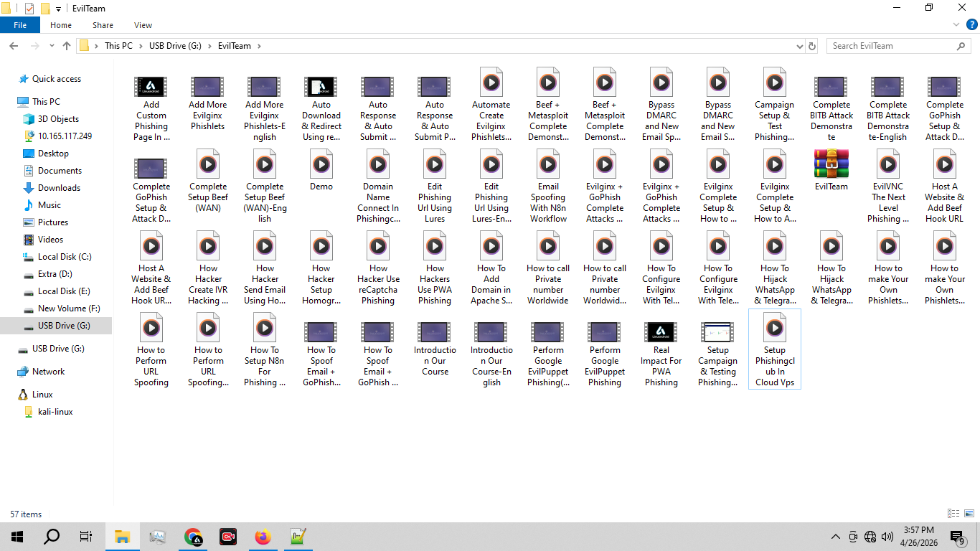Click USB Drive (G:) breadcrumb
Viewport: 980px width, 551px height.
click(175, 46)
